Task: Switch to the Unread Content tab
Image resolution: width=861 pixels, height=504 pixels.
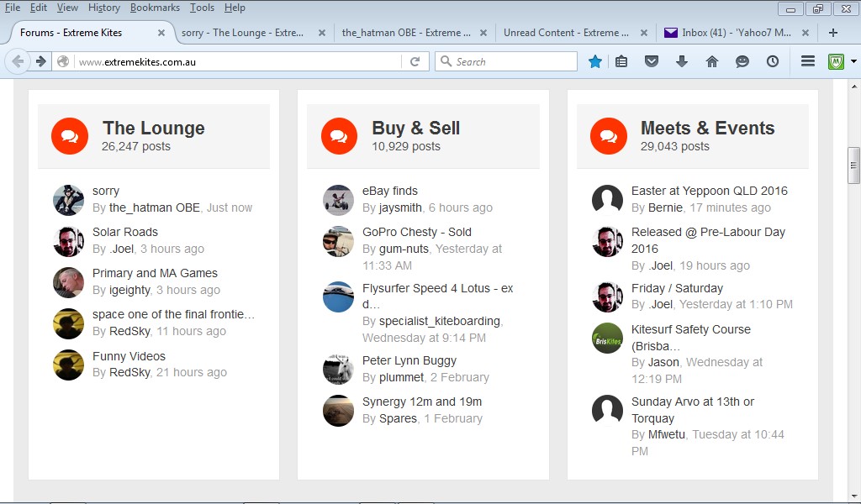Action: click(x=566, y=33)
